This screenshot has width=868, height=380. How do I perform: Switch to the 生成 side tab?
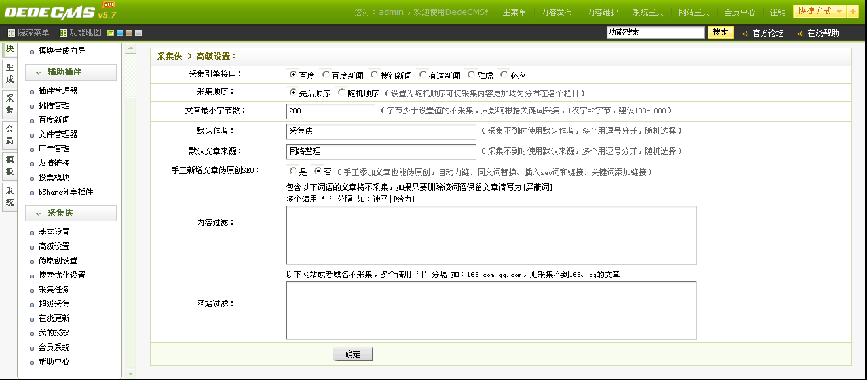coord(9,73)
